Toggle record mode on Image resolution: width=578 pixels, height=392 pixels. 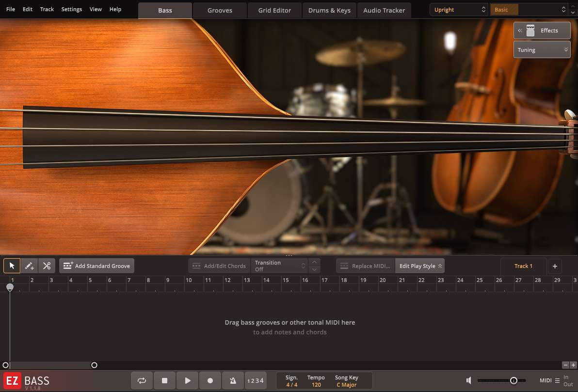click(210, 380)
